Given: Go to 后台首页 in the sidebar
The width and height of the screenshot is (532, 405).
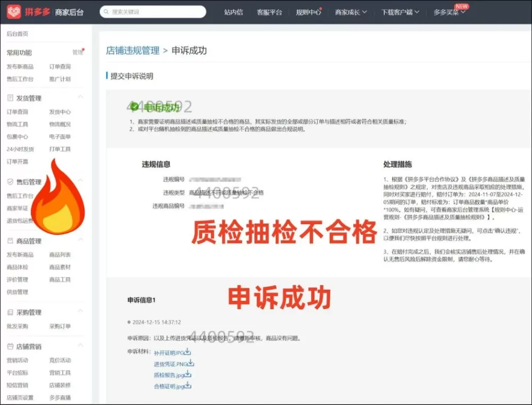Looking at the screenshot, I should pyautogui.click(x=18, y=33).
